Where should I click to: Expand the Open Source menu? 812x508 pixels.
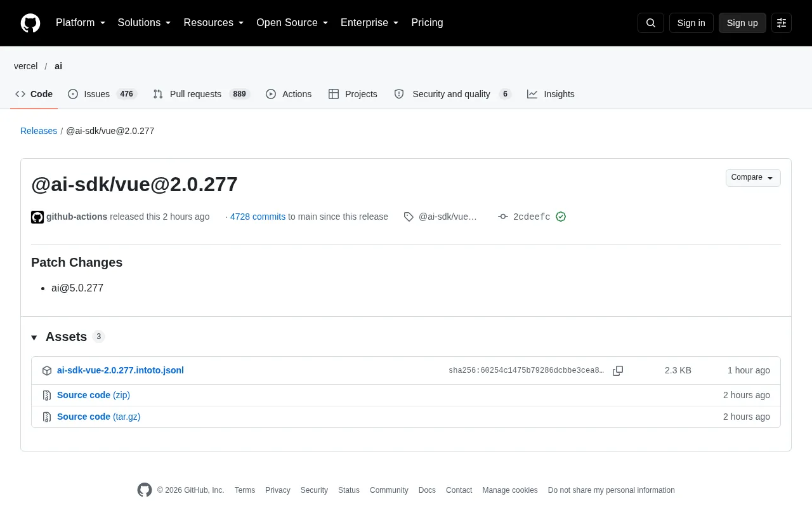[292, 23]
